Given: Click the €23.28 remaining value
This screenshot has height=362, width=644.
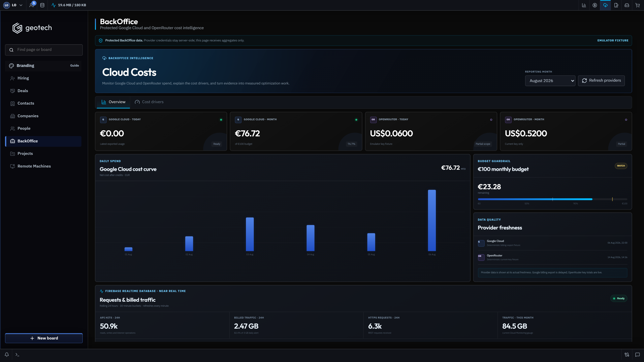Looking at the screenshot, I should click(x=489, y=187).
